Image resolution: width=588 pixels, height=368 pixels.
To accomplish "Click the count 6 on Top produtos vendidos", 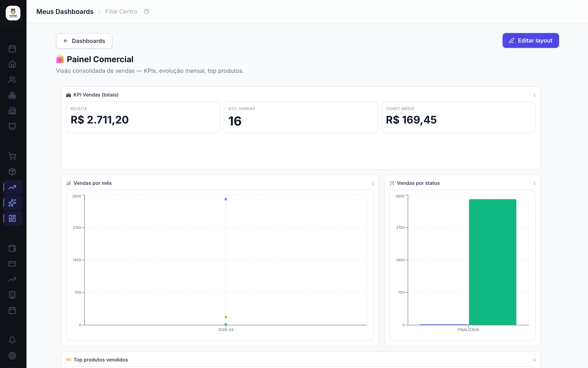I will (x=534, y=360).
